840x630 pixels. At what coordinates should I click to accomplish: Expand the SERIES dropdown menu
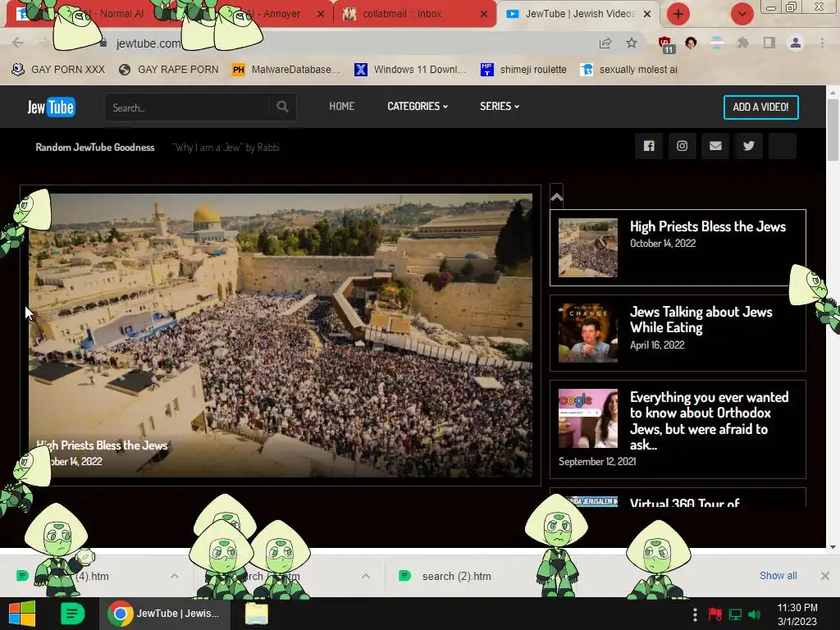tap(500, 106)
